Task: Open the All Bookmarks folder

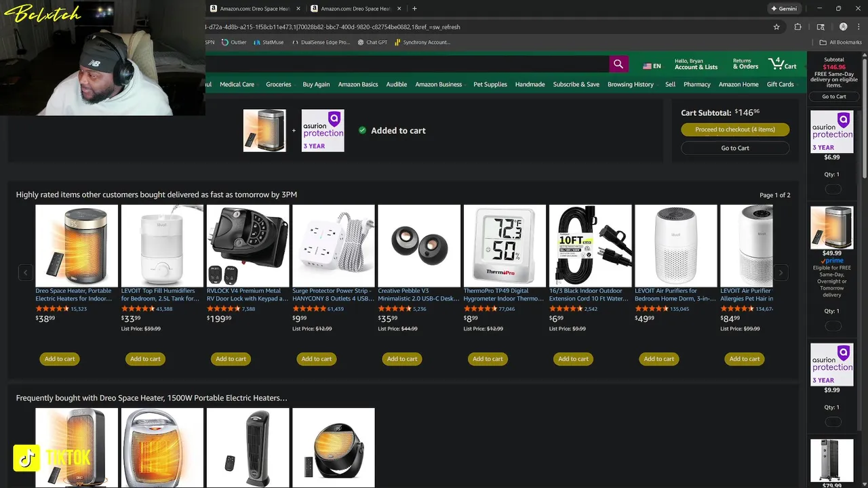Action: pos(841,42)
